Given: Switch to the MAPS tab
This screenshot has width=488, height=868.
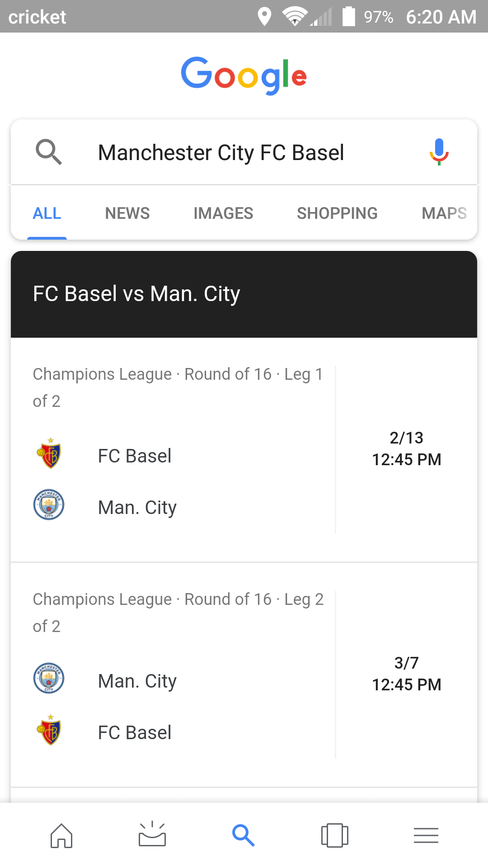Looking at the screenshot, I should pyautogui.click(x=444, y=213).
